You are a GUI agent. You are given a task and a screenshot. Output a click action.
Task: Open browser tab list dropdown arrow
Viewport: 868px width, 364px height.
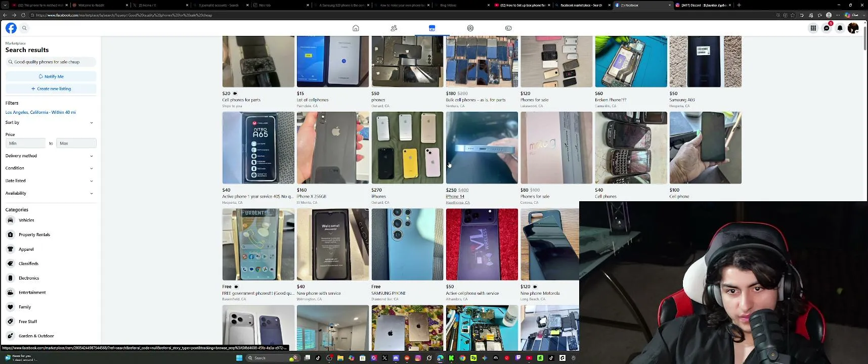click(6, 5)
